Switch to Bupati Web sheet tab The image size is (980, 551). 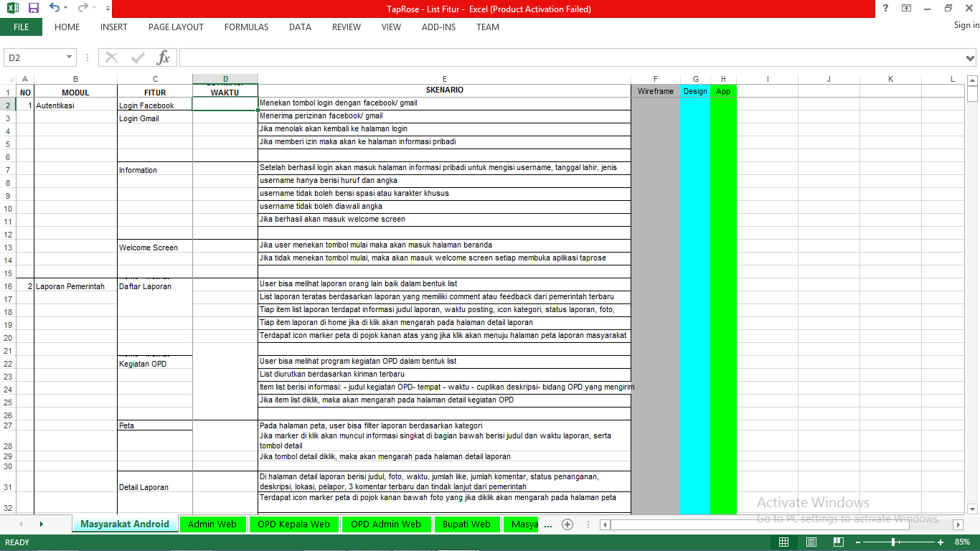pos(466,524)
